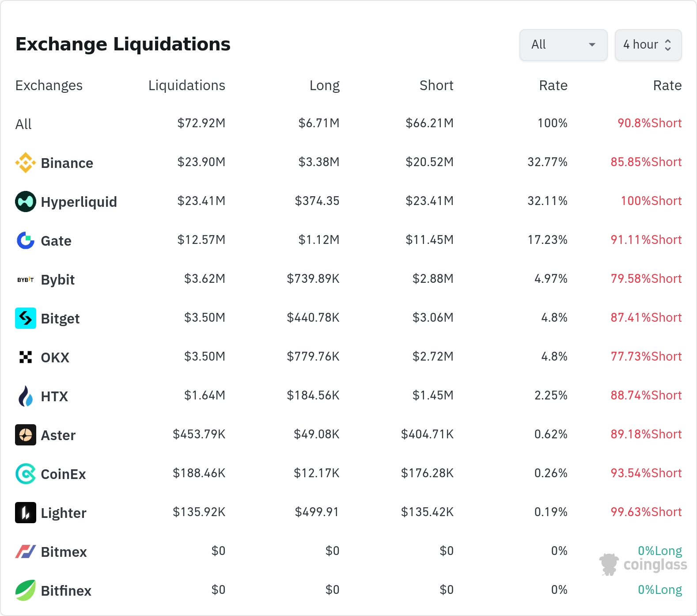Viewport: 697px width, 616px height.
Task: Open the 4 hour timeframe selector
Action: point(648,45)
